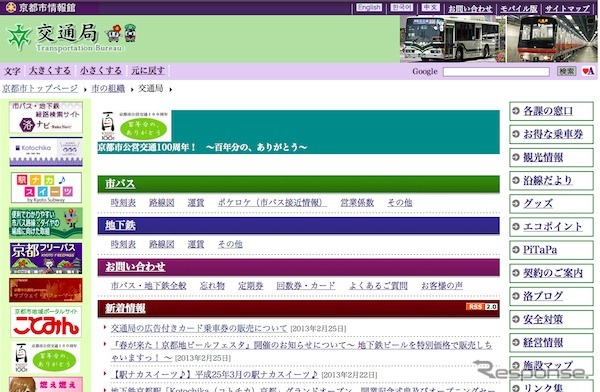Open サイトマップ in top bar
The width and height of the screenshot is (600, 392).
point(567,8)
